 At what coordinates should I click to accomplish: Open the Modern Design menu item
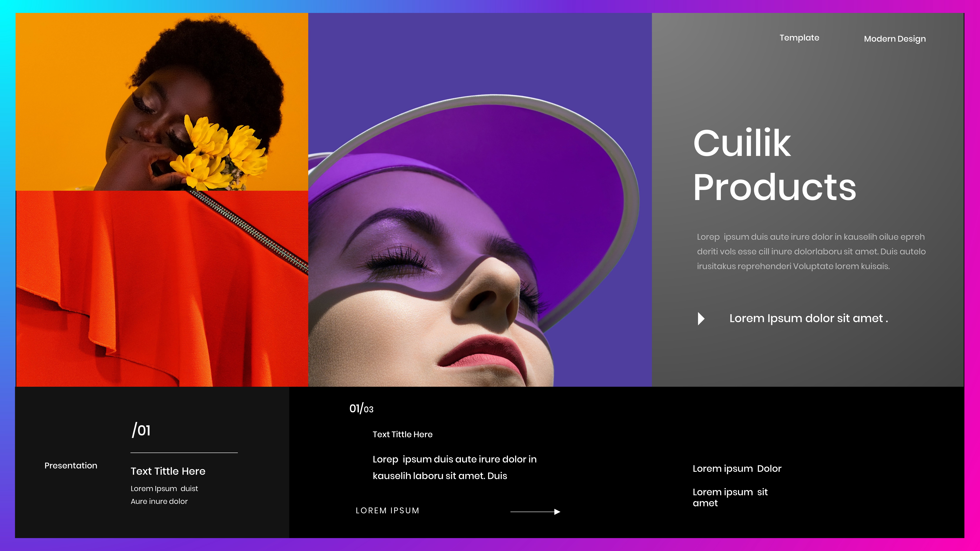[895, 39]
